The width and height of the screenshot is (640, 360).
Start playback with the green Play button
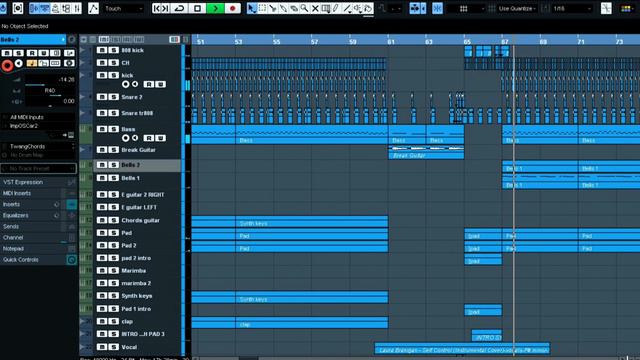(215, 8)
